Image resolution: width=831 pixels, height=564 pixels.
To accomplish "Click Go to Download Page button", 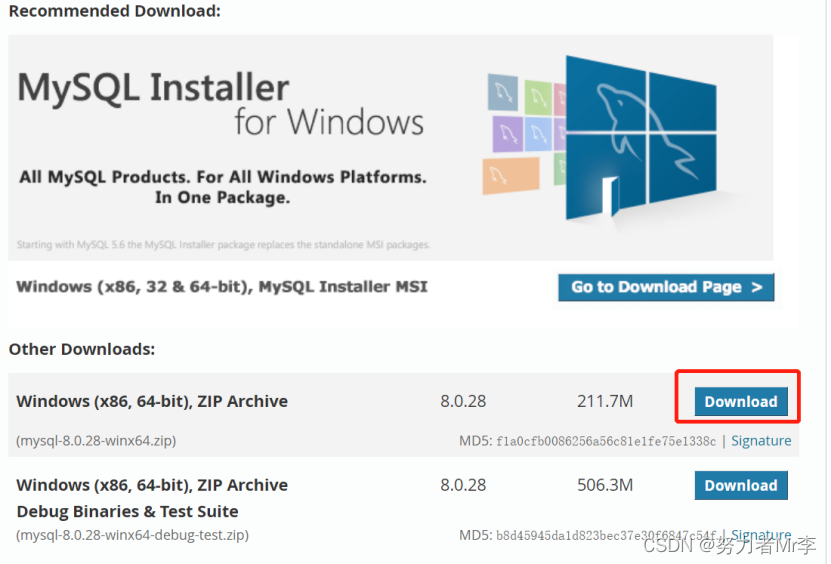I will 666,287.
